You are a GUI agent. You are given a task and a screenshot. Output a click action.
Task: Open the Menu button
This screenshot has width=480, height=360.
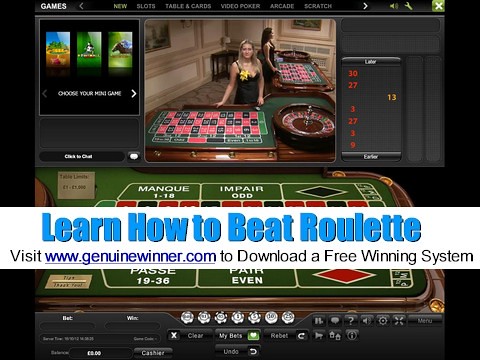[425, 321]
